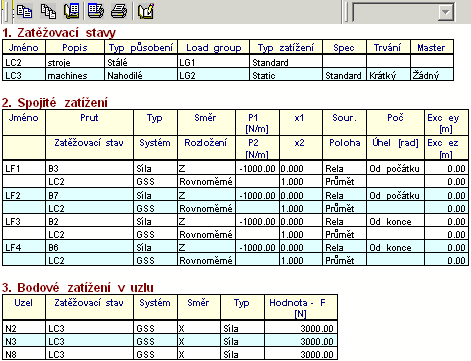Click the 'Master' column header

(x=432, y=48)
